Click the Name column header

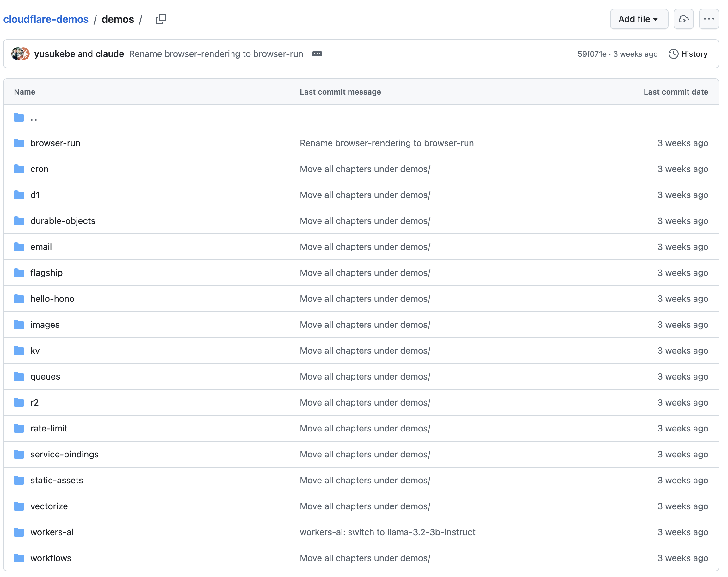(25, 92)
